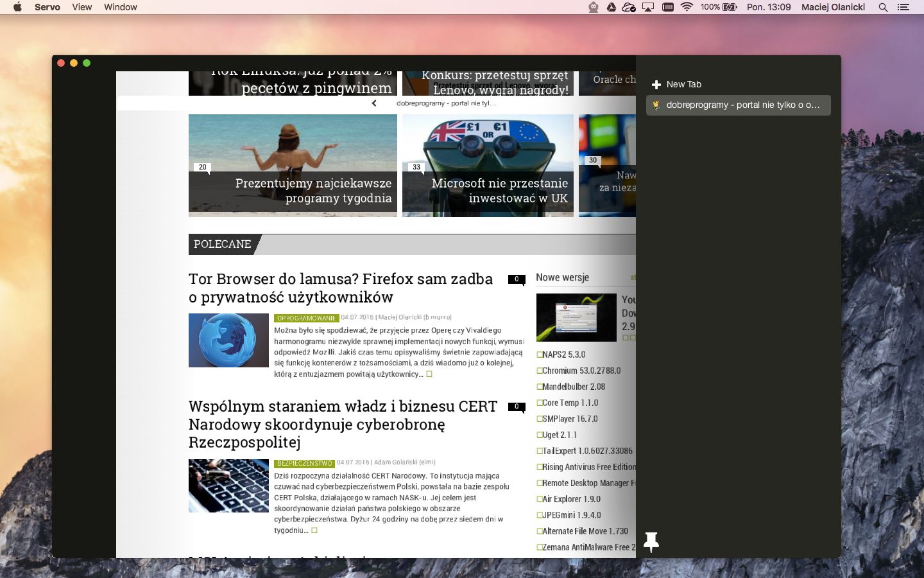Screen dimensions: 924x578
Task: Open comment bubble beside Tor Browser headline
Action: click(517, 279)
